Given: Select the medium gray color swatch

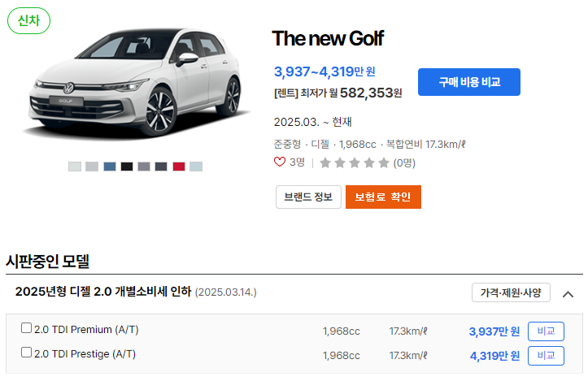Looking at the screenshot, I should point(144,167).
